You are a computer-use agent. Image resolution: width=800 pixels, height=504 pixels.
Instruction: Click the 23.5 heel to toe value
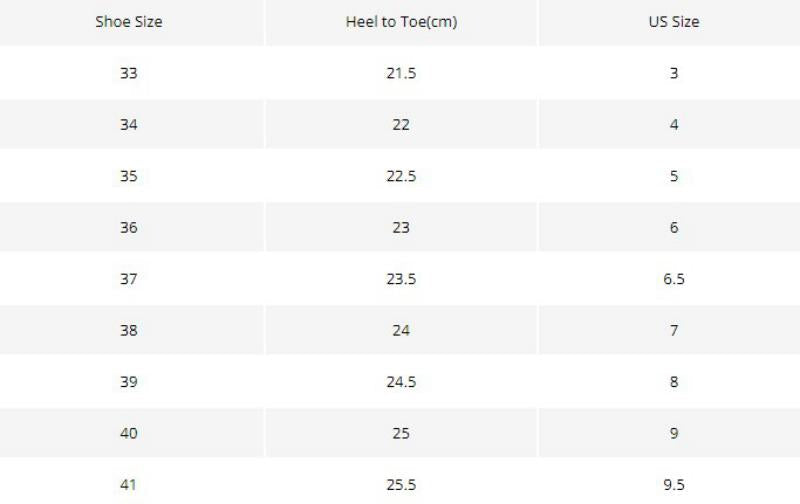[402, 279]
